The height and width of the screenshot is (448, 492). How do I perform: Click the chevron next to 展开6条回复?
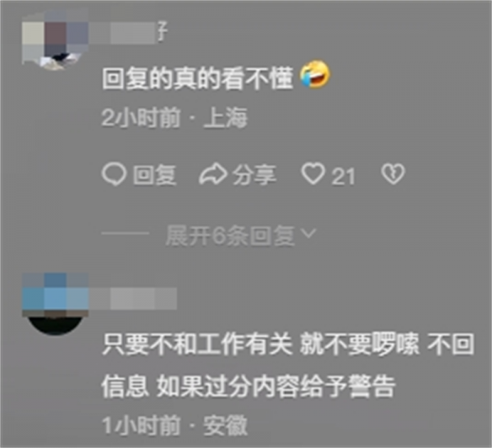click(x=308, y=233)
